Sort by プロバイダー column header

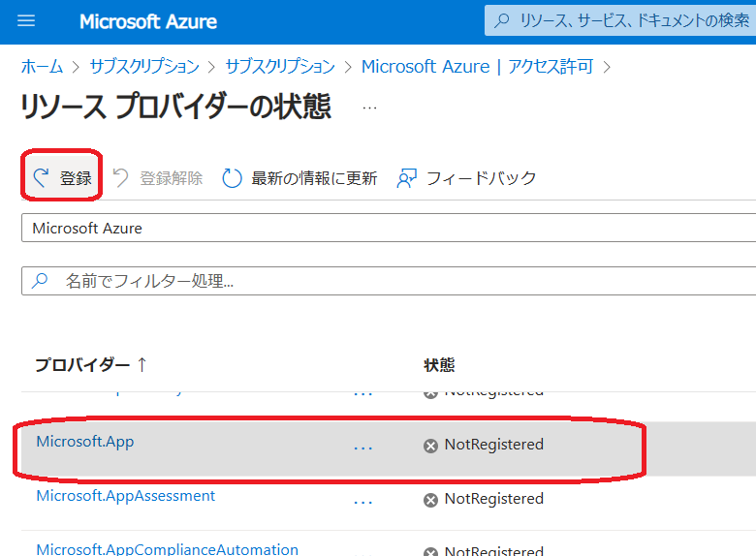point(91,365)
